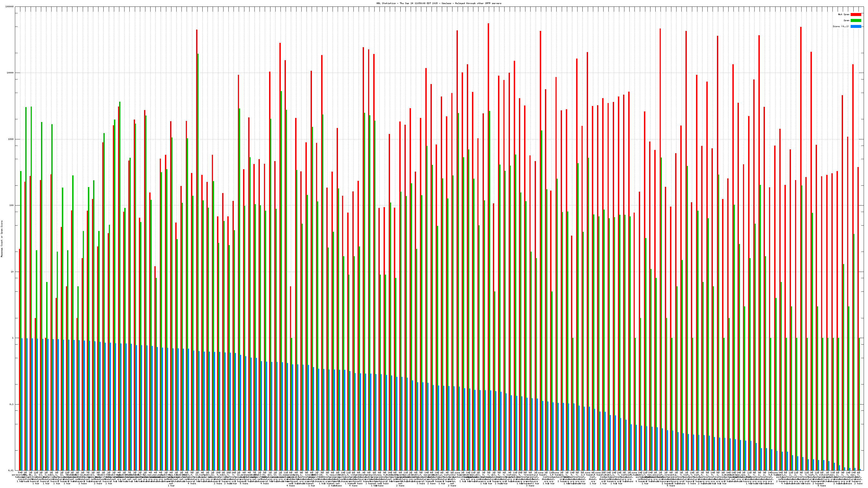The image size is (868, 488).
Task: Click the 0.01 y-axis tick label
Action: (x=11, y=470)
